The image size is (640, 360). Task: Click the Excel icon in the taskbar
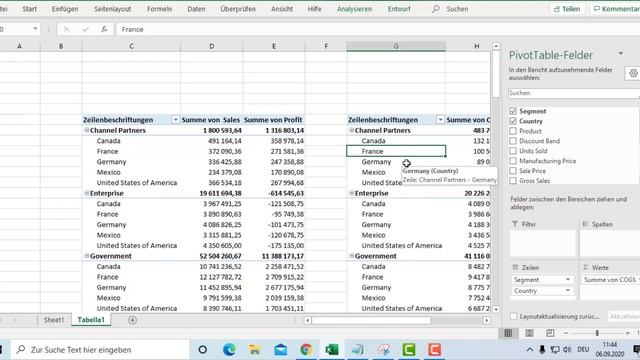point(332,350)
